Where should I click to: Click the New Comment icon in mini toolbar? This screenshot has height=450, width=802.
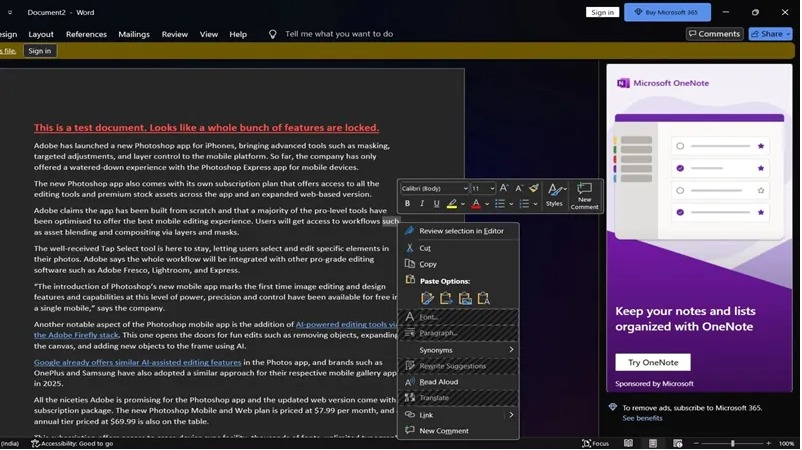coord(584,194)
